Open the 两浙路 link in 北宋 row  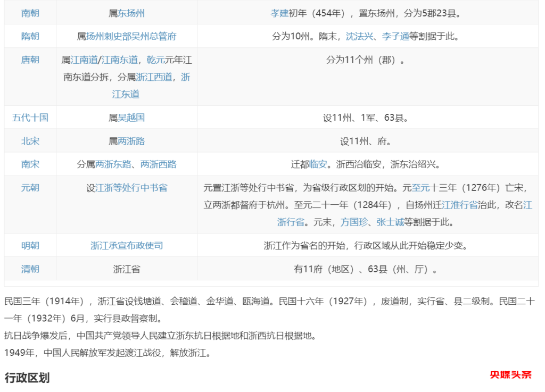tap(131, 141)
